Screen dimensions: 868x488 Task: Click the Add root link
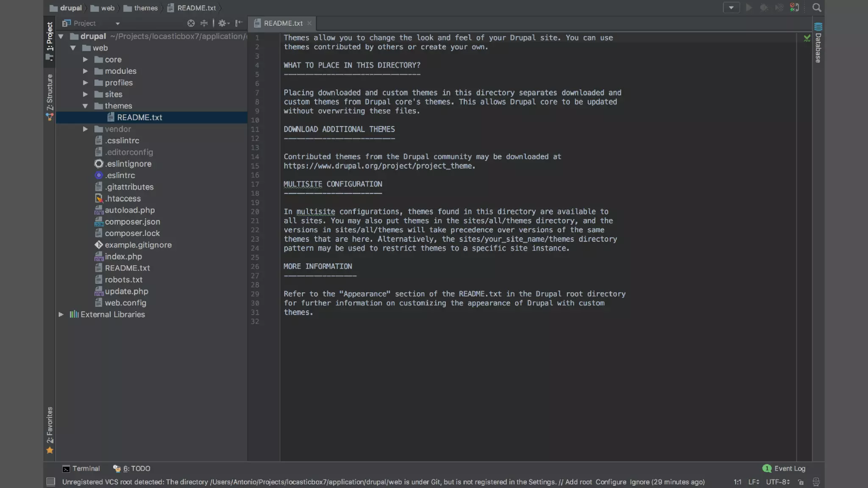click(578, 482)
